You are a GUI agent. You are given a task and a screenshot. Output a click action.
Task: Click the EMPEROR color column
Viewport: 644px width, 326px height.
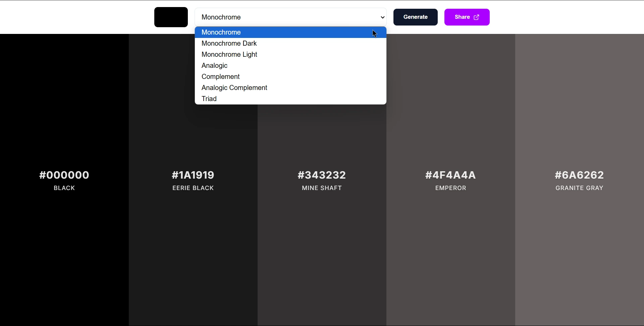point(450,252)
